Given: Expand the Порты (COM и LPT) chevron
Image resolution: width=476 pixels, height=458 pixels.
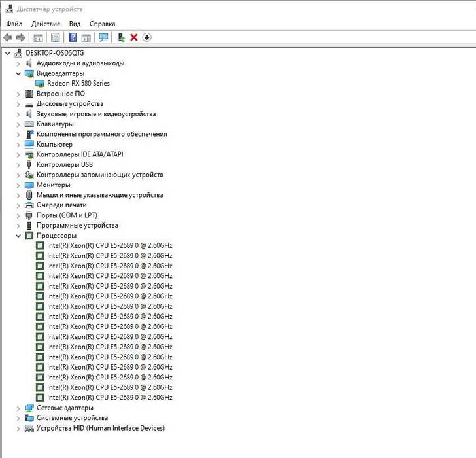Looking at the screenshot, I should coord(18,216).
